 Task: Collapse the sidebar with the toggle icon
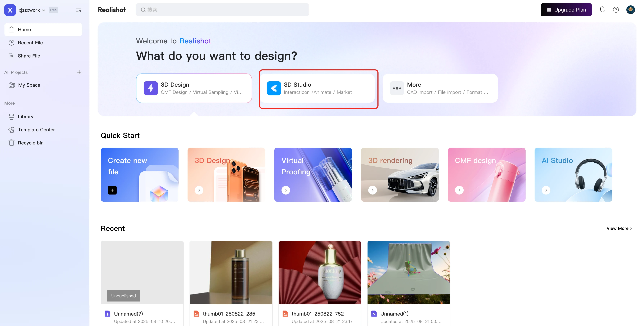[78, 10]
